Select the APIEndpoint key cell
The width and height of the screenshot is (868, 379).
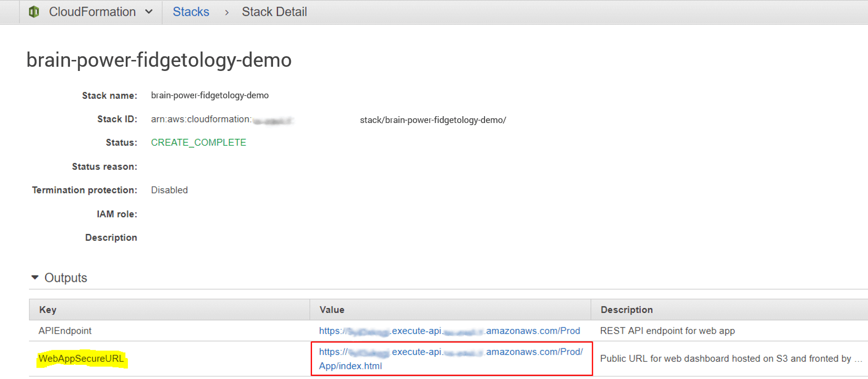point(65,331)
